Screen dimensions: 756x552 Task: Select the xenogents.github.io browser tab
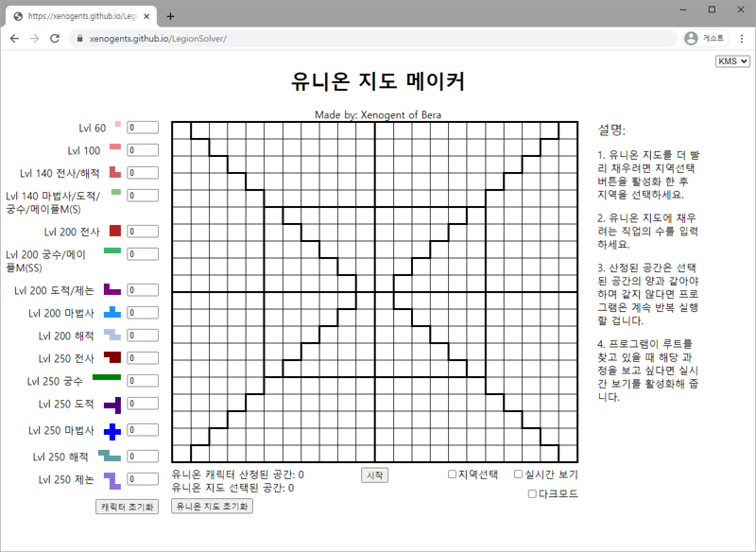click(x=81, y=16)
